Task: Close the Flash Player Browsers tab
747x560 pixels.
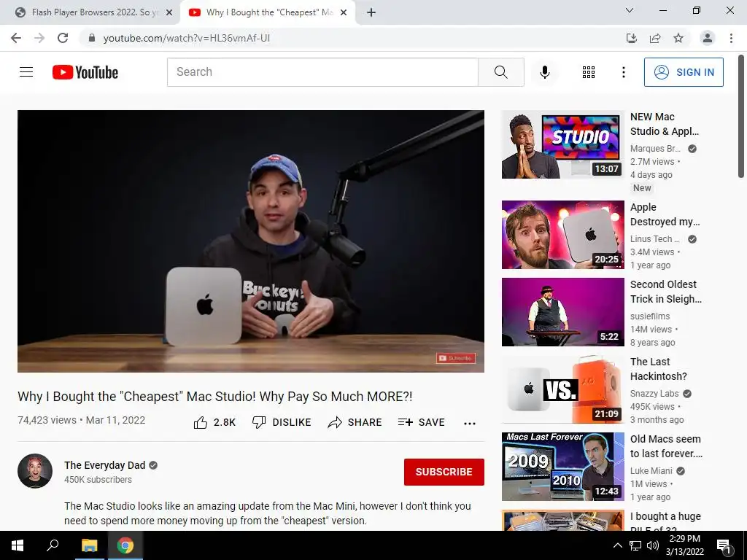Action: point(169,12)
